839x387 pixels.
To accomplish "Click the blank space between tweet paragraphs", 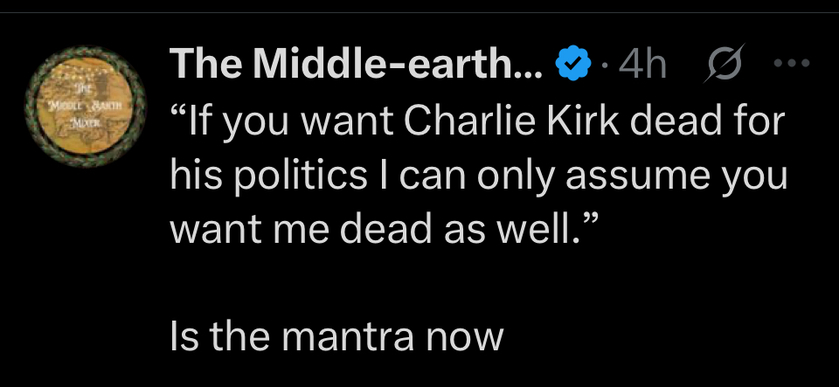I will [477, 283].
